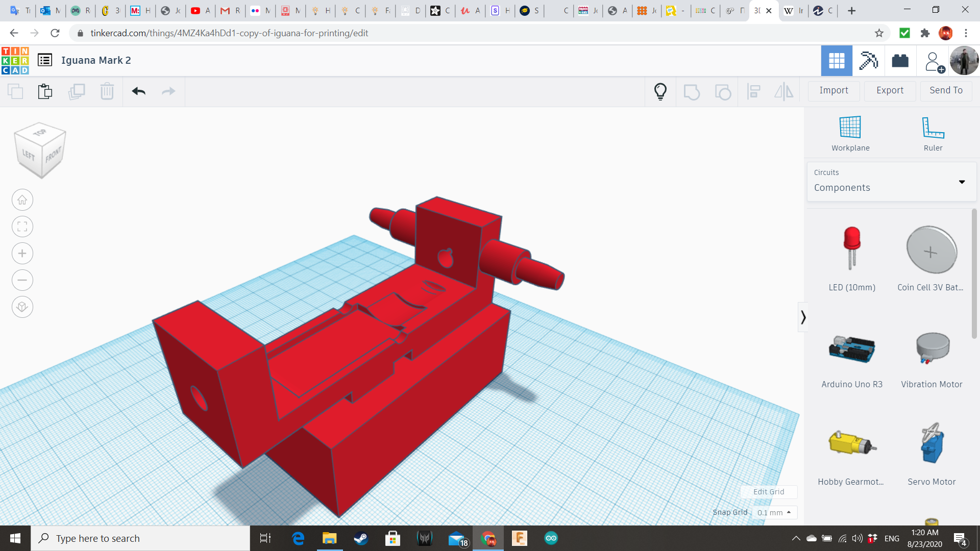This screenshot has width=980, height=551.
Task: Click the Export button
Action: (x=890, y=90)
